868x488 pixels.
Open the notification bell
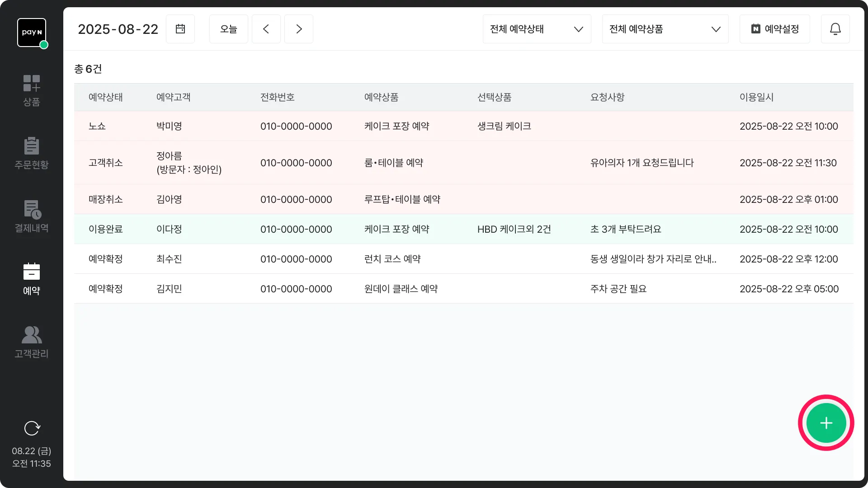835,29
